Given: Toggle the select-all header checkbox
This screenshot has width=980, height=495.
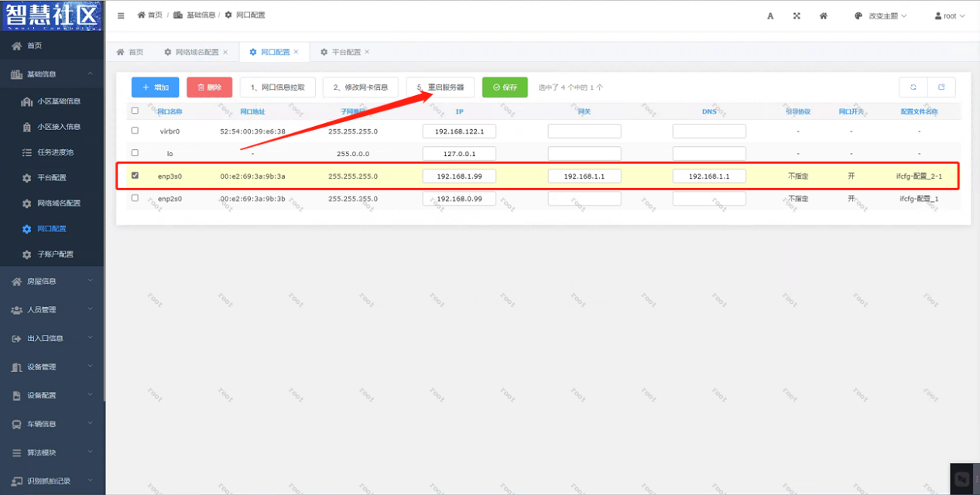Looking at the screenshot, I should [135, 111].
